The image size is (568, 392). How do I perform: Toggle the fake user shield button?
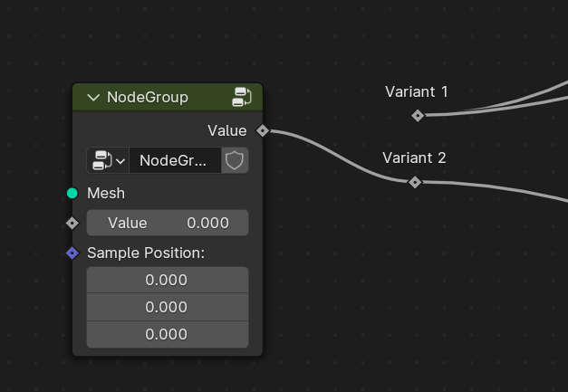pyautogui.click(x=235, y=160)
